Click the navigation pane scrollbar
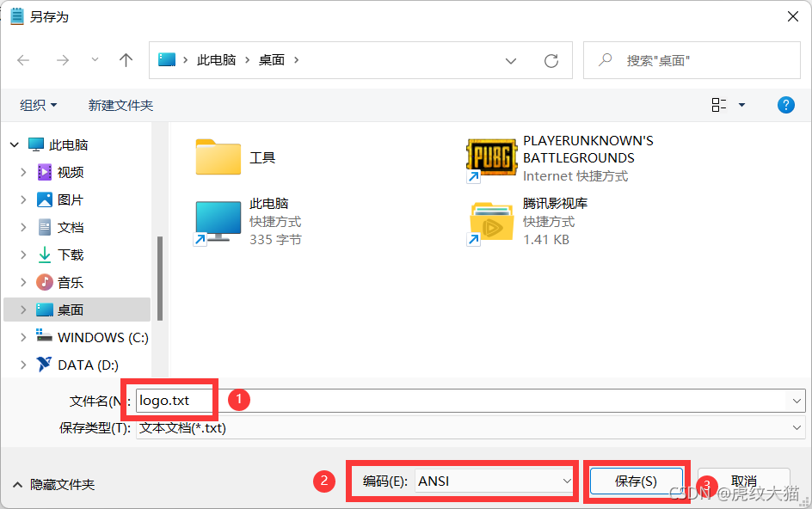 (160, 279)
